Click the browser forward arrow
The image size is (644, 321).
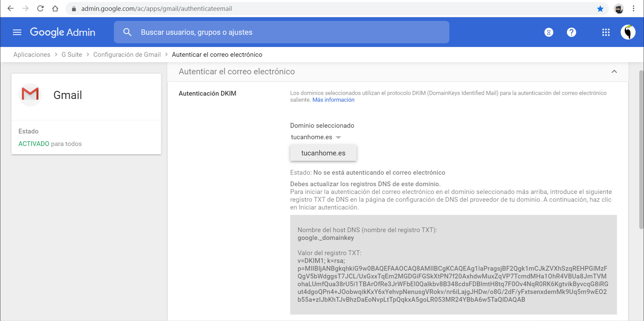coord(25,8)
